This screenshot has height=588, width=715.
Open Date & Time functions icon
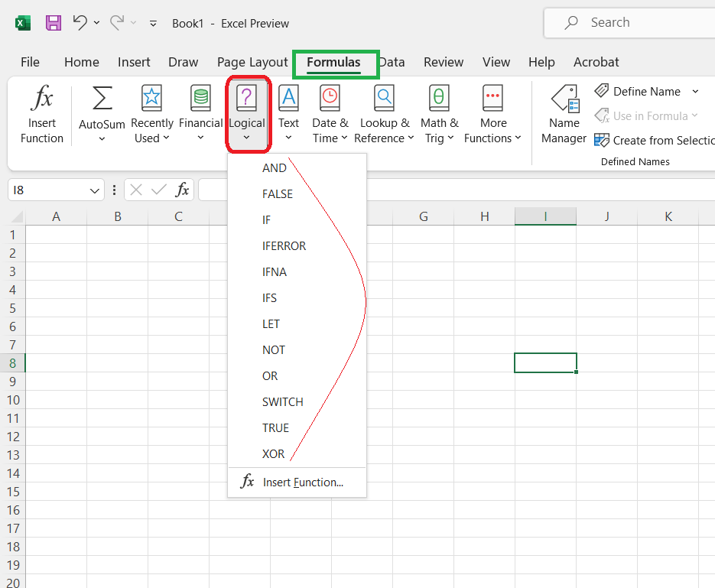point(330,98)
